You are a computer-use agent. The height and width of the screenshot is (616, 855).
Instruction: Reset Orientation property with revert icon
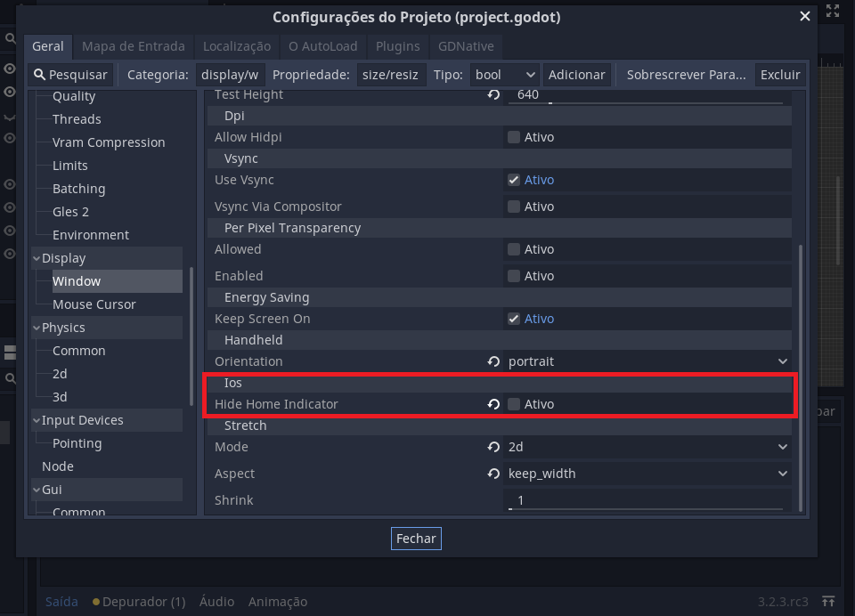(x=493, y=361)
